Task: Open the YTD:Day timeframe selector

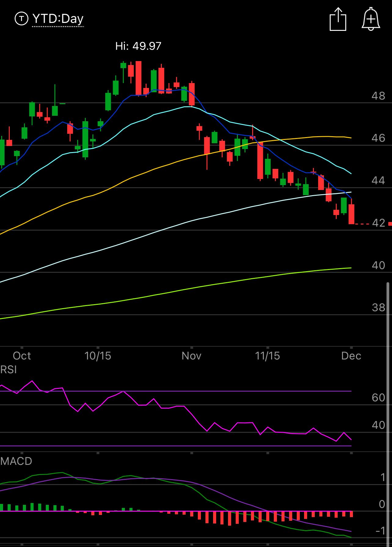Action: click(58, 19)
